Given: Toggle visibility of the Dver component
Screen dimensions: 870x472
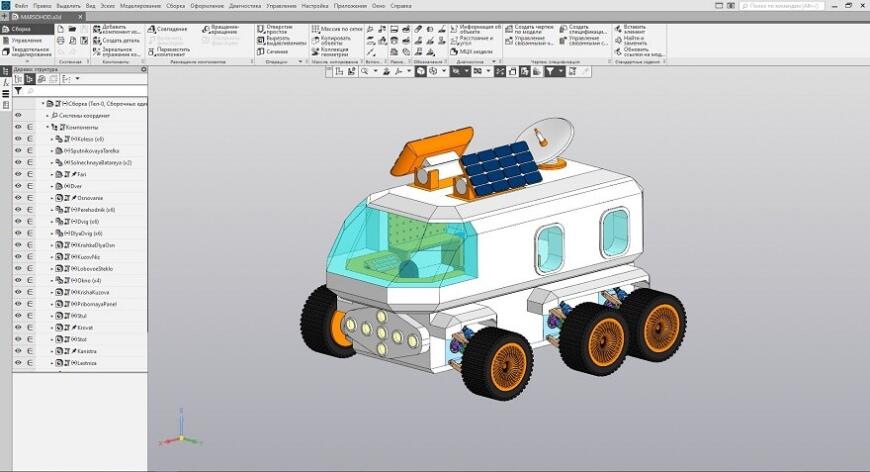Looking at the screenshot, I should tap(18, 186).
